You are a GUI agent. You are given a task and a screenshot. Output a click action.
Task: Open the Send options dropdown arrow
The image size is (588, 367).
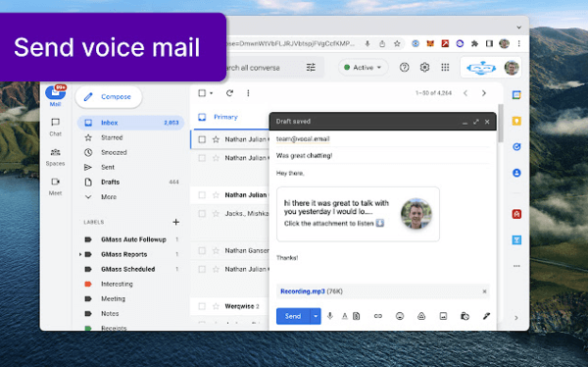pyautogui.click(x=316, y=316)
